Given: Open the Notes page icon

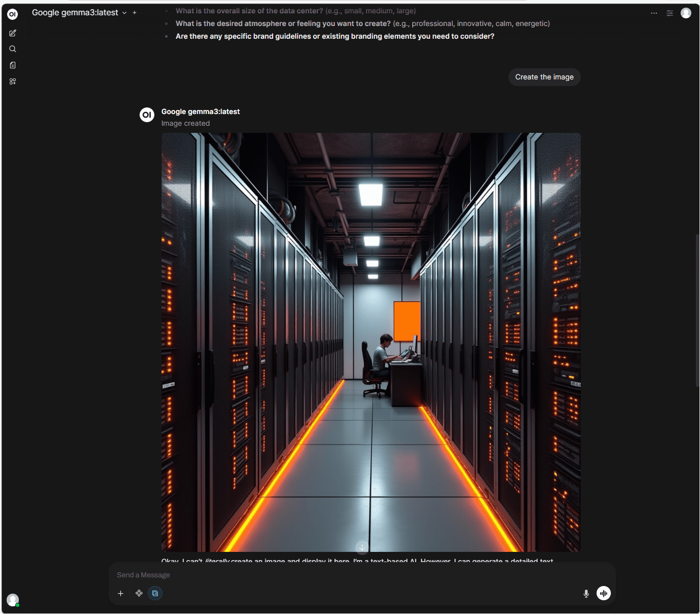Looking at the screenshot, I should tap(13, 65).
